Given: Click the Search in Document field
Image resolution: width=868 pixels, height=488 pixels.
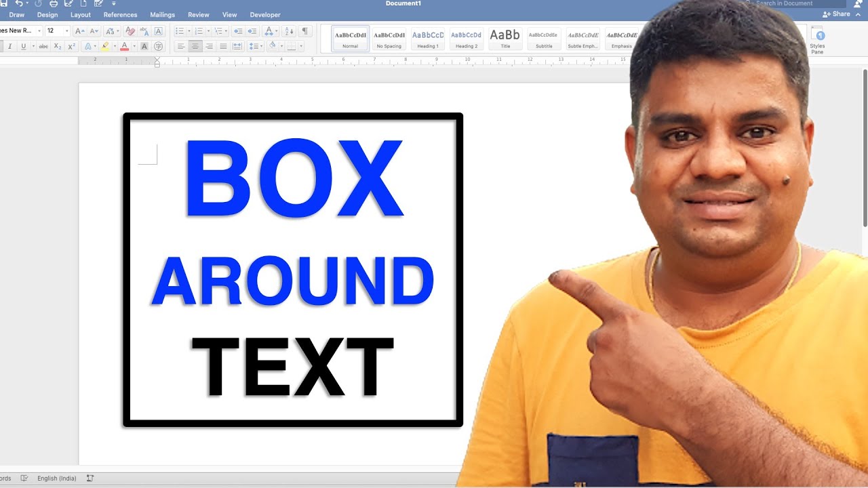Looking at the screenshot, I should point(795,3).
